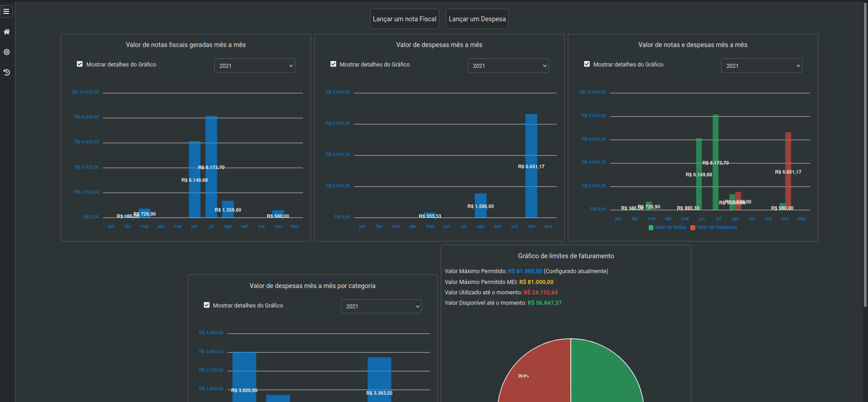This screenshot has height=402, width=868.
Task: Click the R$ 8.173,70 bar in notas fiscais chart
Action: [x=211, y=166]
